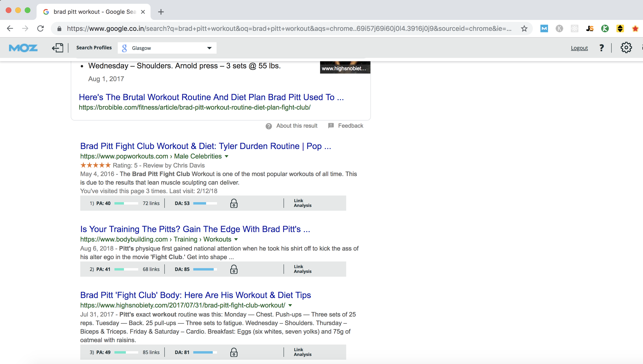Open MozBar settings gear
Screen dimensions: 643x364
coord(626,47)
